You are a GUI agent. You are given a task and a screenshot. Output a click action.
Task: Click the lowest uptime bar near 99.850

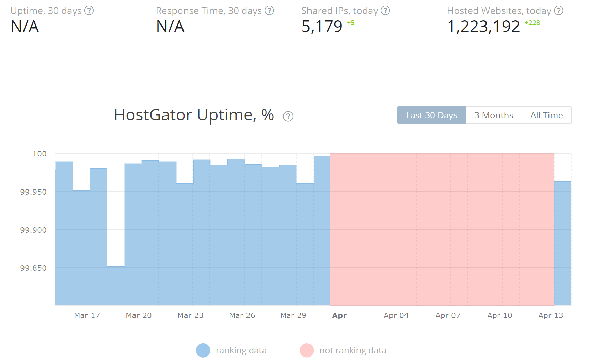tap(116, 286)
